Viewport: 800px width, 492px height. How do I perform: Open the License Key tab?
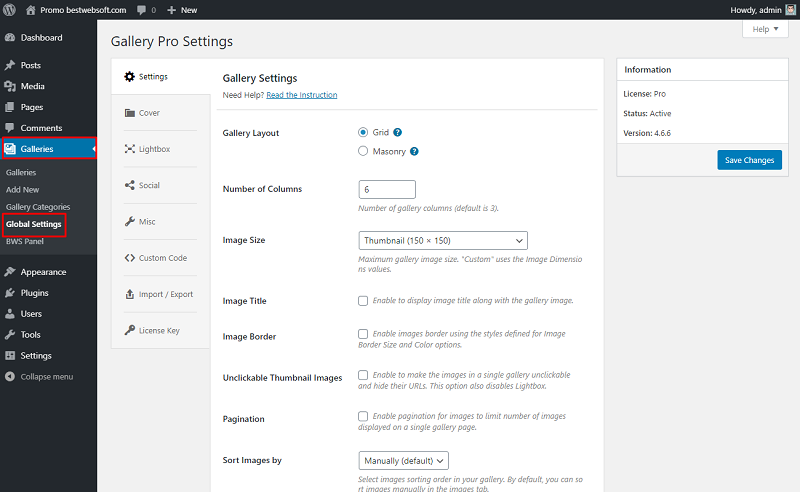point(160,330)
